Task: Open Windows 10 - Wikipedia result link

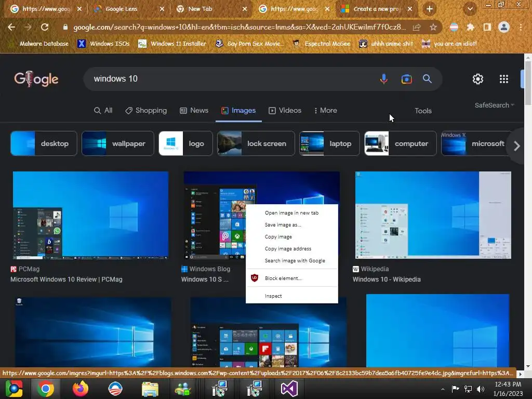Action: click(387, 280)
